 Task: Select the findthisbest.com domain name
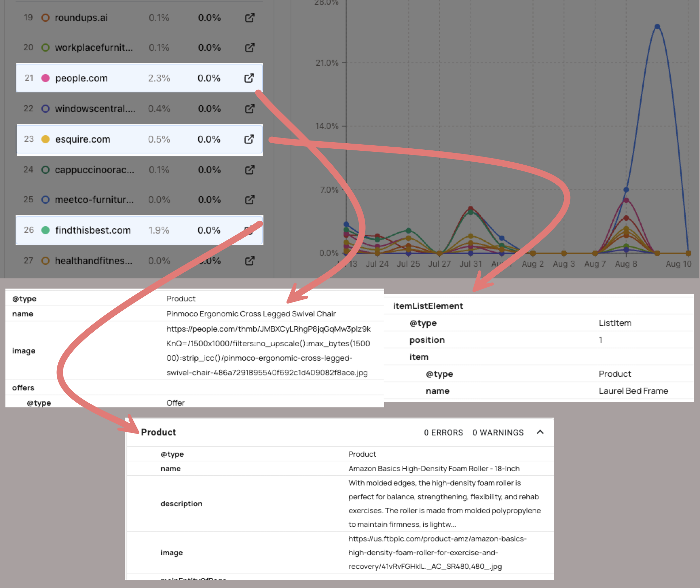(x=93, y=230)
